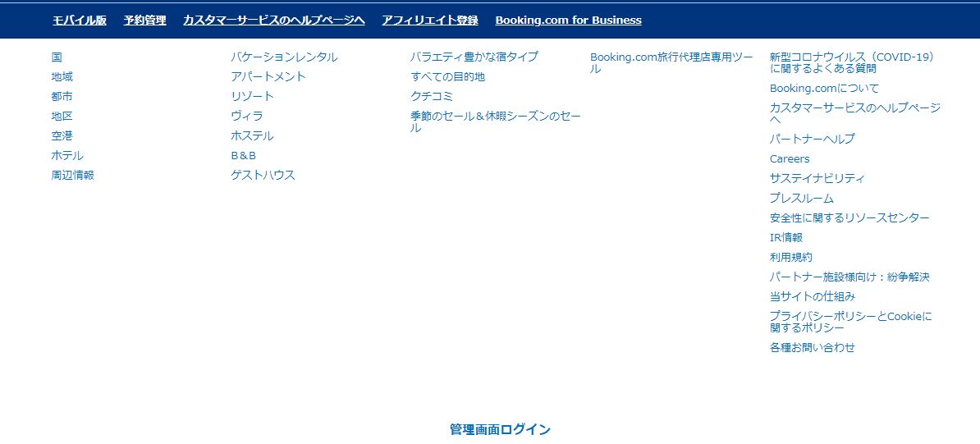Click the Careers link
This screenshot has height=444, width=980.
(x=790, y=159)
